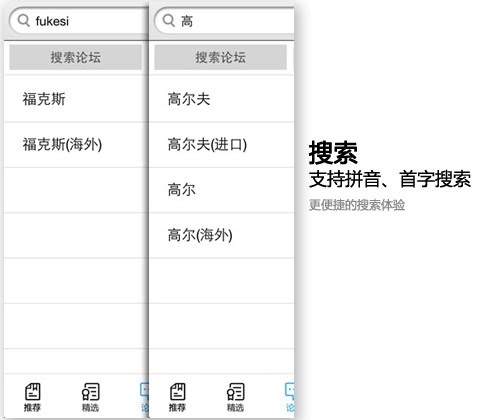Tap 搜索论坛 button under 高 search
Image resolution: width=500 pixels, height=420 pixels.
click(x=220, y=57)
